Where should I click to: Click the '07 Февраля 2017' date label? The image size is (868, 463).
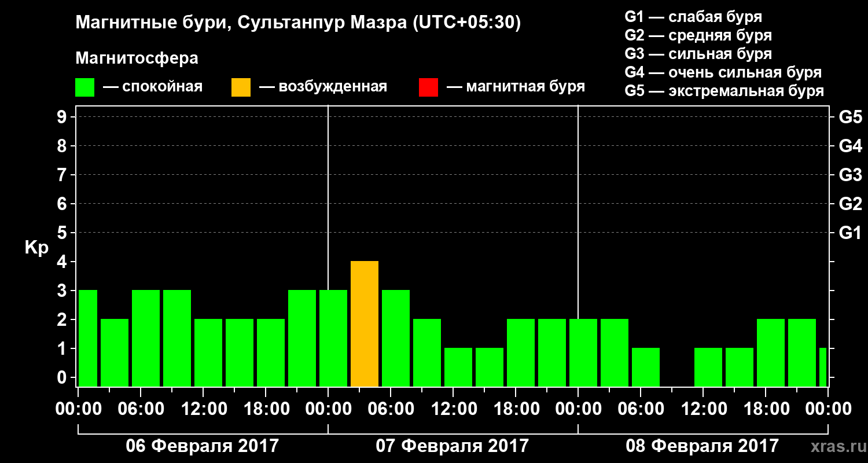click(453, 446)
